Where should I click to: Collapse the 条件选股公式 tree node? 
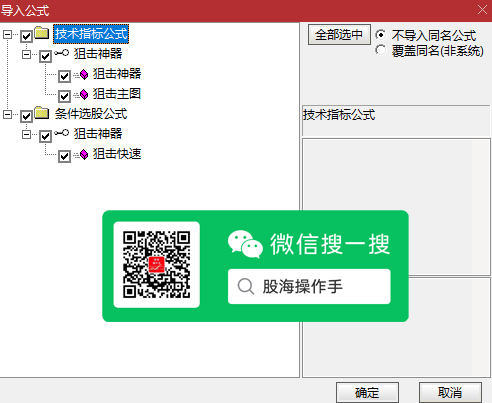tap(7, 114)
